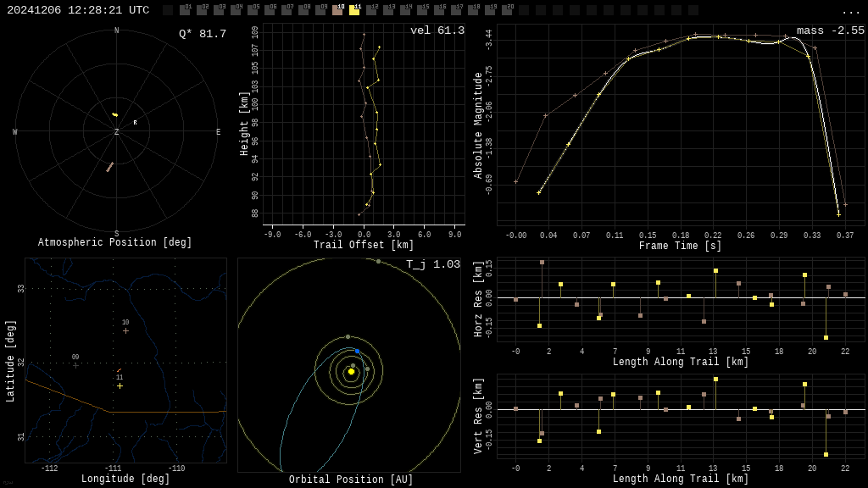This screenshot has width=868, height=488.
Task: Select station square 15 in the top bar
Action: pyautogui.click(x=422, y=10)
